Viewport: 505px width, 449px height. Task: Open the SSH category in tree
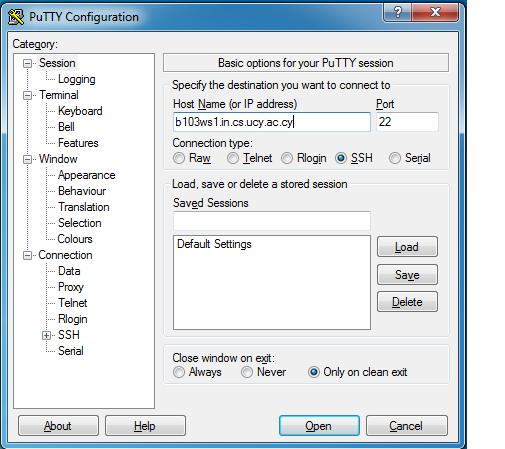(69, 335)
